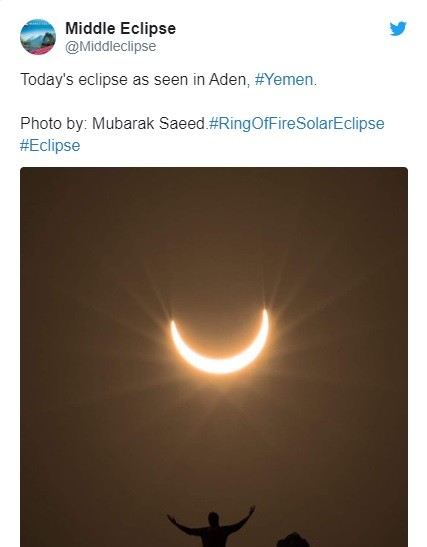Click the name 'Mubarak' in the credit

pyautogui.click(x=123, y=123)
